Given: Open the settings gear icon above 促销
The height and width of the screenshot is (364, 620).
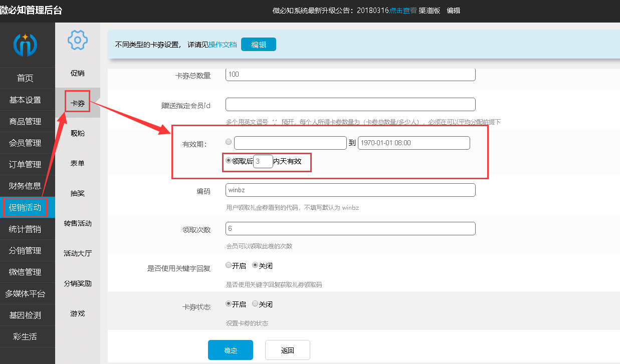Looking at the screenshot, I should [x=77, y=40].
